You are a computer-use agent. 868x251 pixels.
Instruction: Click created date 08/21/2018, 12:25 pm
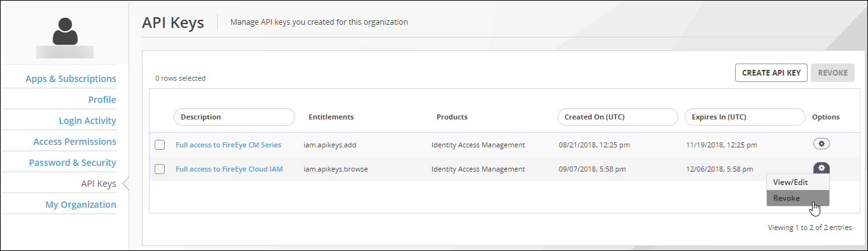[x=594, y=145]
